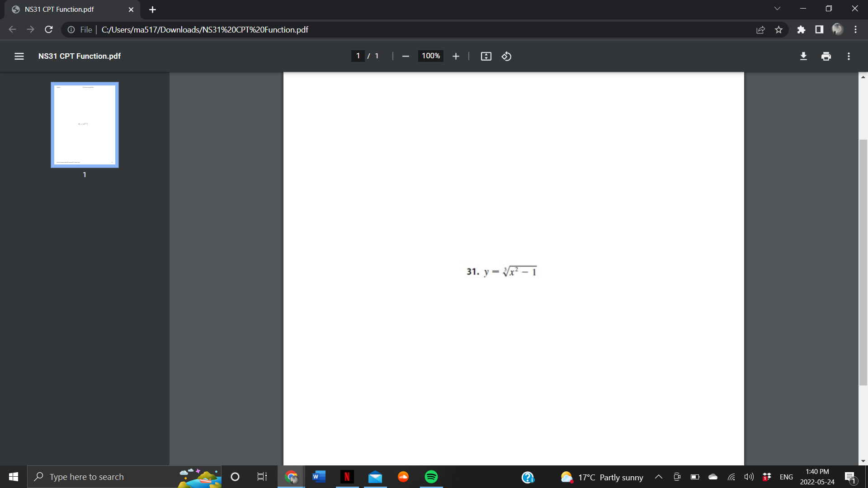This screenshot has width=868, height=488.
Task: Select page 1 thumbnail in the sidebar
Action: pyautogui.click(x=84, y=125)
